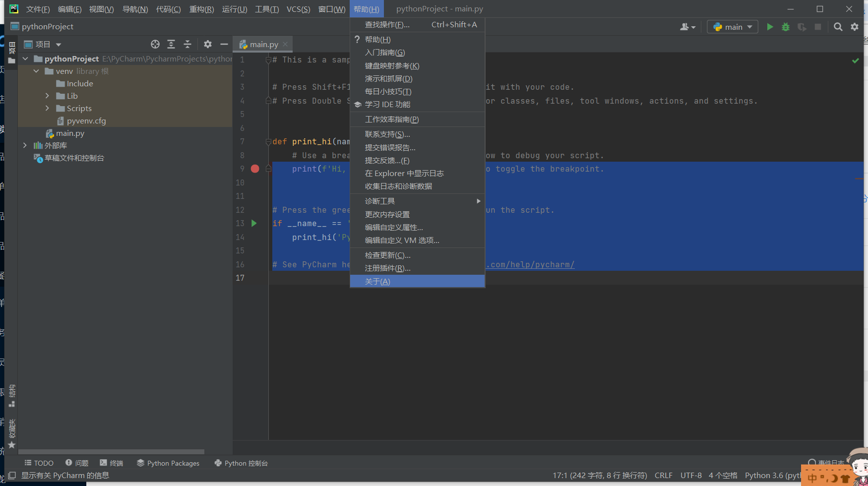Choose 注册插件(R)... menu entry
Screen dimensions: 868x486
pyautogui.click(x=417, y=268)
